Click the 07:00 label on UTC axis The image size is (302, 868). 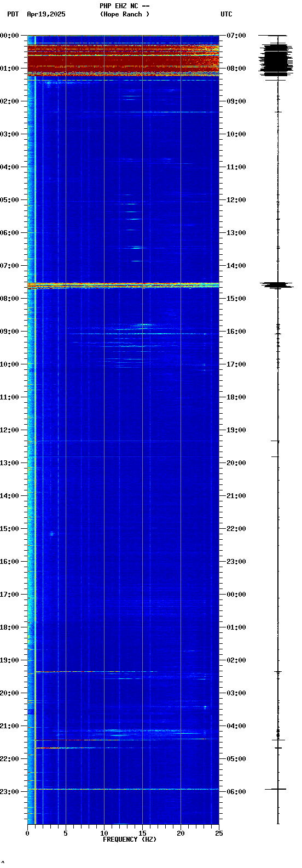236,36
